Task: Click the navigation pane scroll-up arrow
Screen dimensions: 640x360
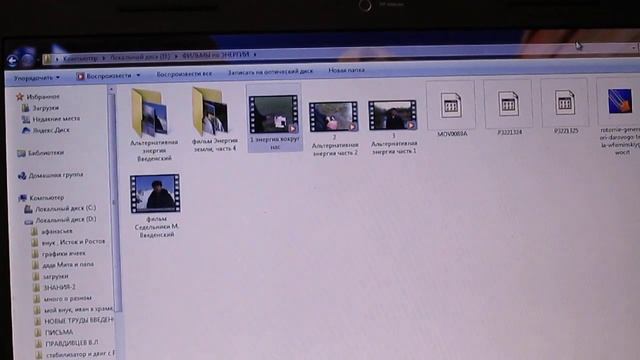Action: point(111,89)
